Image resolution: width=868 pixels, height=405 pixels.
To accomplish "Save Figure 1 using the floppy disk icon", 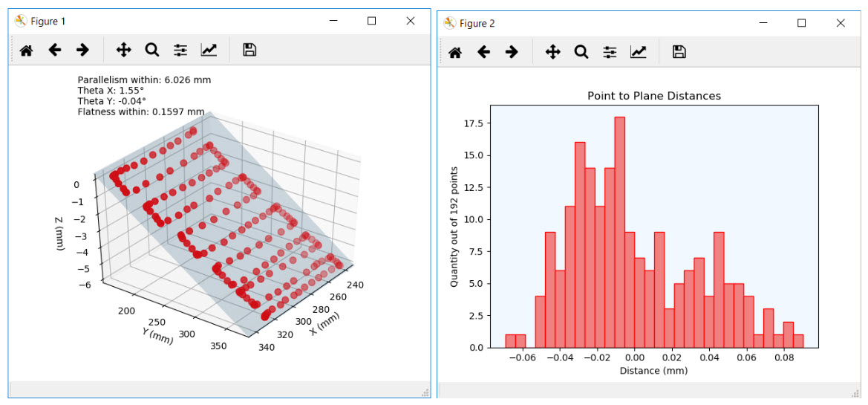I will 249,51.
